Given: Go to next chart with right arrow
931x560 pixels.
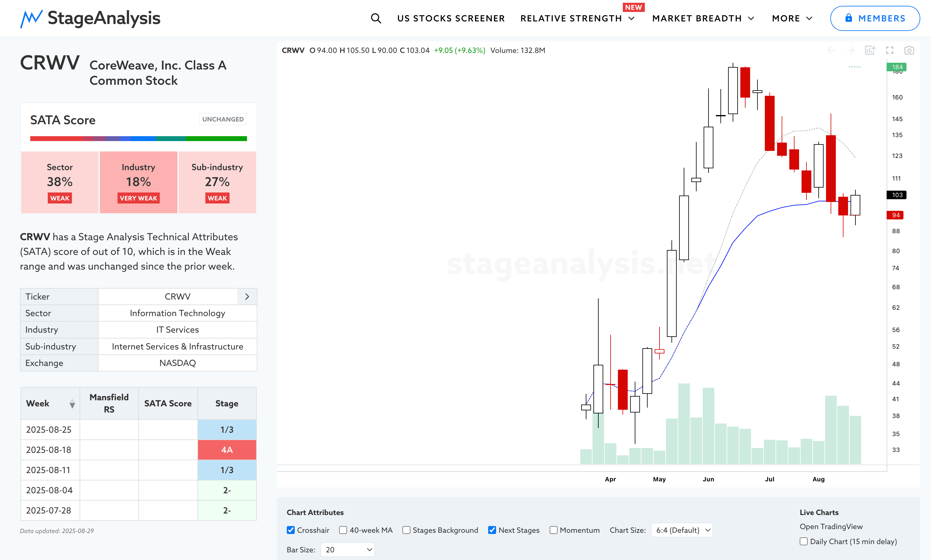Looking at the screenshot, I should pos(850,50).
